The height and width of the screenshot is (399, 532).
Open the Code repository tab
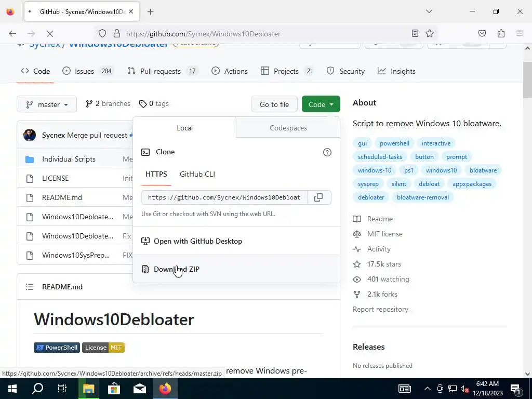(35, 71)
